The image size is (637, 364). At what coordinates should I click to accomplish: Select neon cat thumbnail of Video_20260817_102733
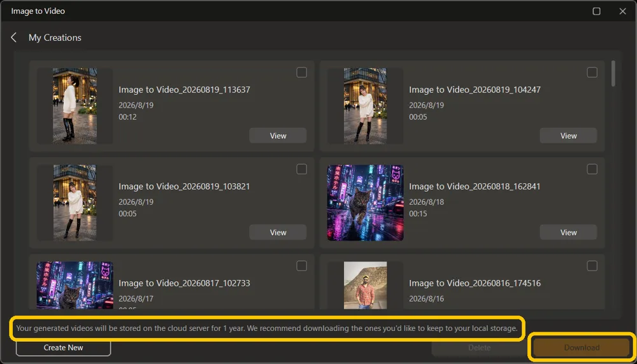pos(75,285)
